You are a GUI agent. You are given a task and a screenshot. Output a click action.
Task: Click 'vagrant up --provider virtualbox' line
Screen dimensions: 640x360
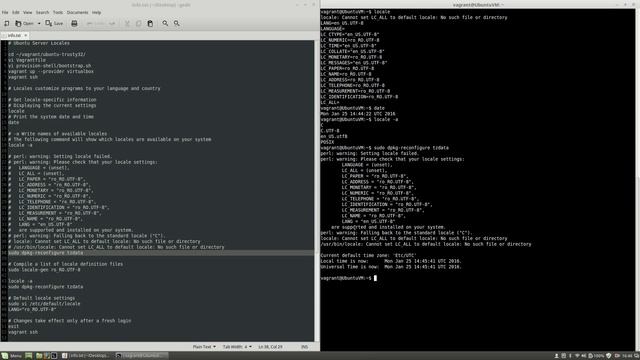(51, 71)
